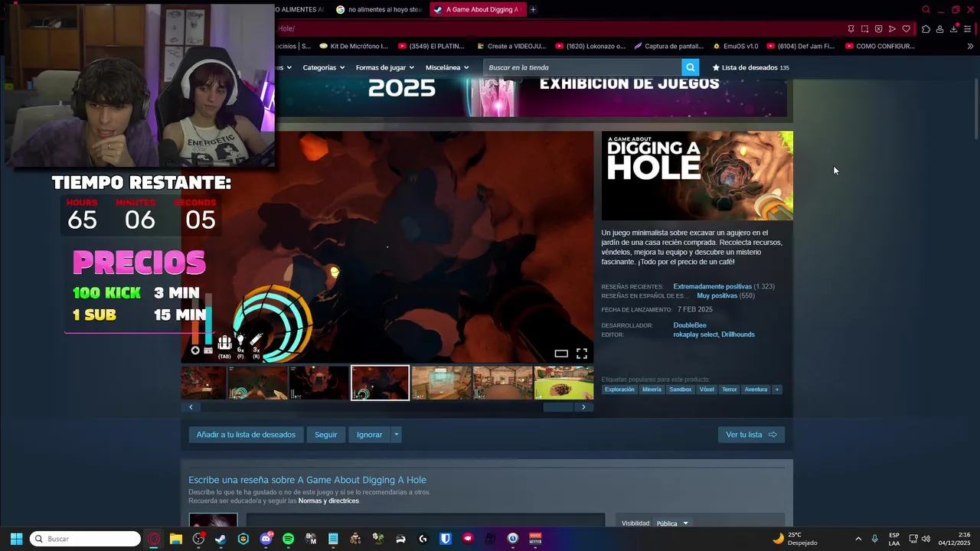Click the Windows Start button
This screenshot has height=551, width=980.
pyautogui.click(x=16, y=539)
